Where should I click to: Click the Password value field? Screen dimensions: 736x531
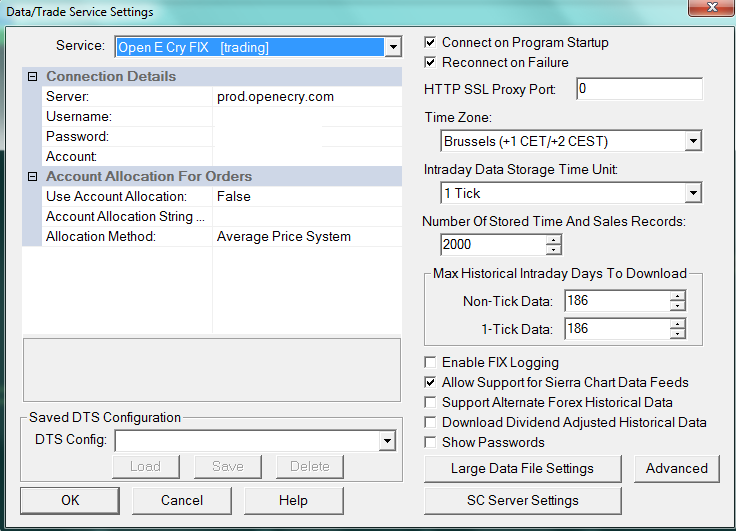[x=307, y=137]
